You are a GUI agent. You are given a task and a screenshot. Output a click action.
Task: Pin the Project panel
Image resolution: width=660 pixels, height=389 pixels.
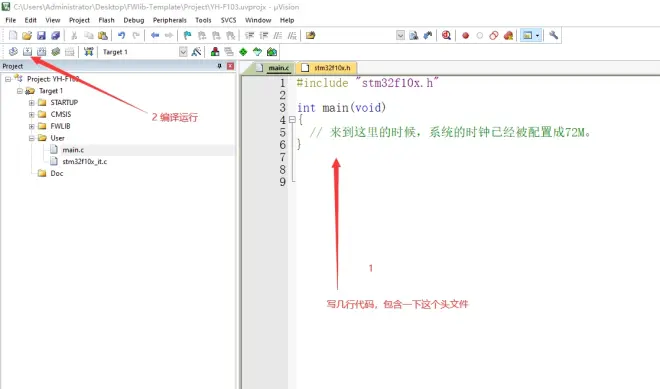click(219, 66)
